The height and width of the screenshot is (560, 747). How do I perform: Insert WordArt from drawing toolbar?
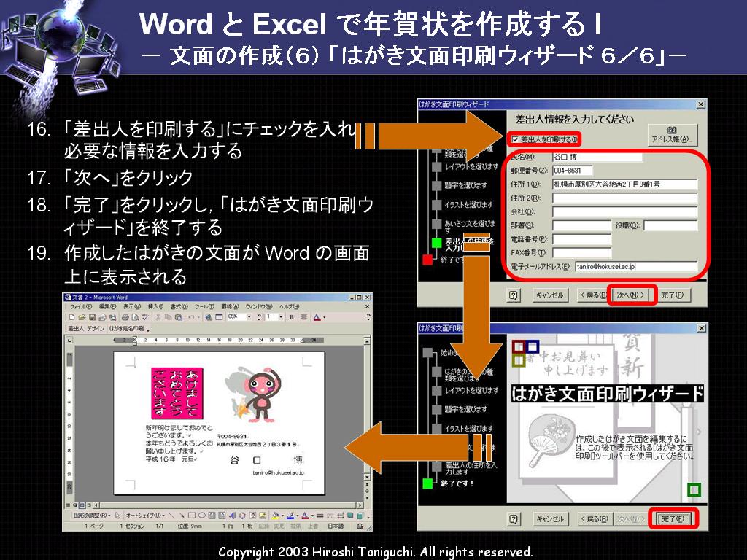point(232,516)
